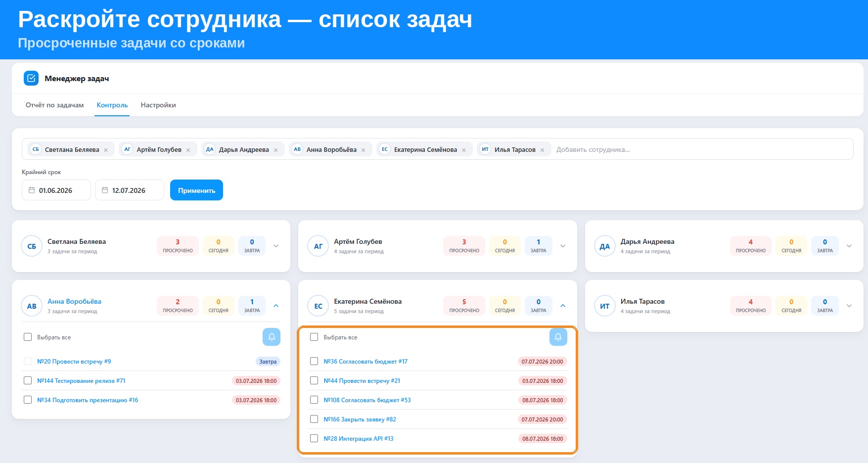The height and width of the screenshot is (463, 868).
Task: Open task link №28 Интеграция API #13
Action: coord(359,439)
